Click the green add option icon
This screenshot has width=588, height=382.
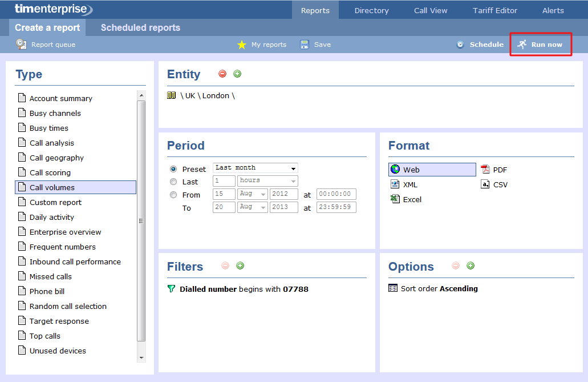471,266
